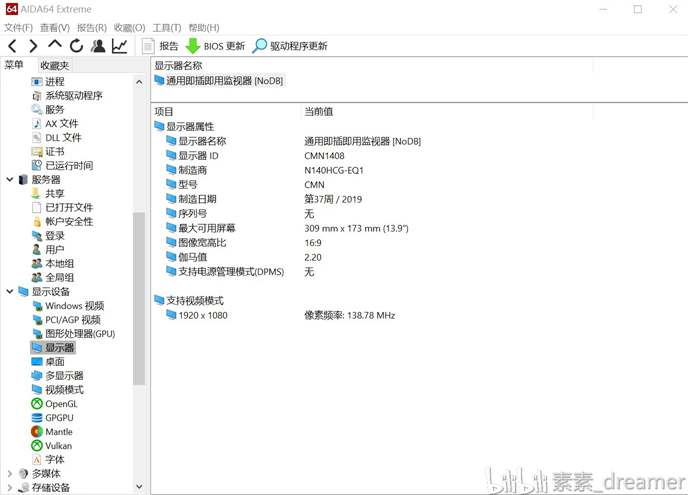
Task: Click the Forward navigation arrow
Action: coord(33,46)
